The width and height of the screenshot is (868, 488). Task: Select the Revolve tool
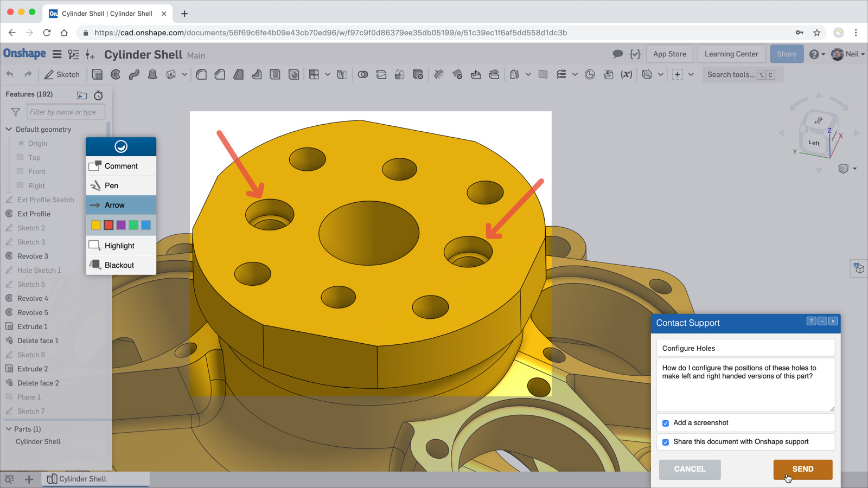[115, 74]
